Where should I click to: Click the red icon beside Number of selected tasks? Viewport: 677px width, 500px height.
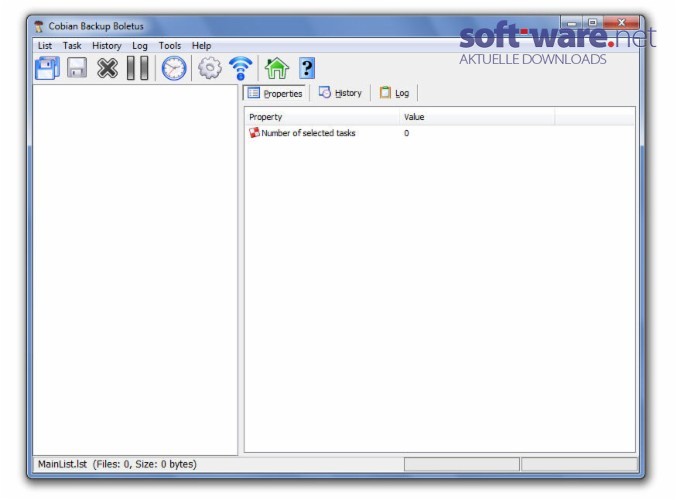click(254, 133)
